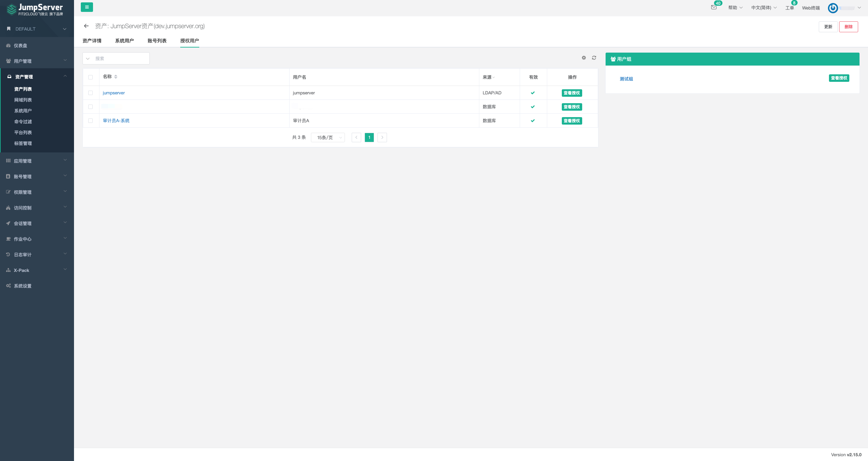Screen dimensions: 868x461
Task: Open the 资产详情 tab
Action: pos(92,41)
